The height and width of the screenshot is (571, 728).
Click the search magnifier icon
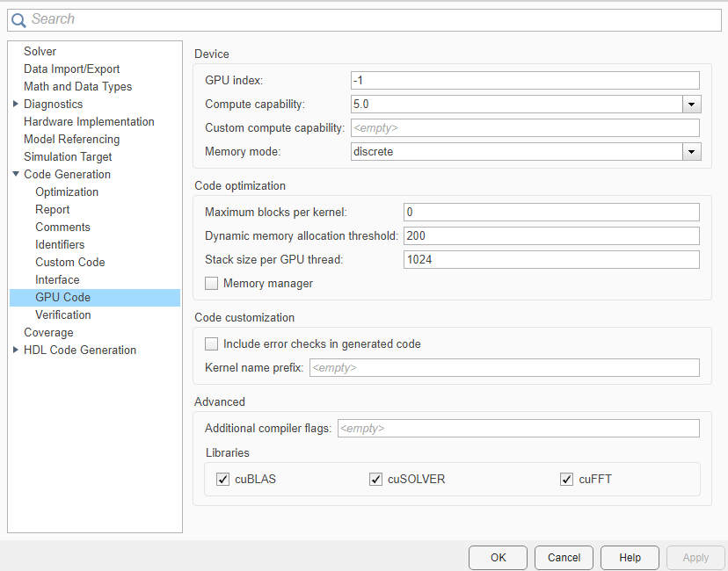point(18,20)
